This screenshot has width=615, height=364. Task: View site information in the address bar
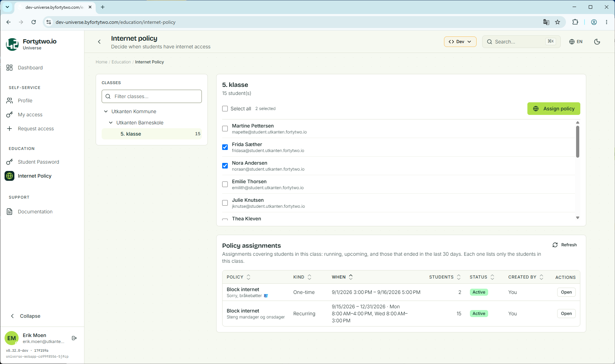point(49,22)
